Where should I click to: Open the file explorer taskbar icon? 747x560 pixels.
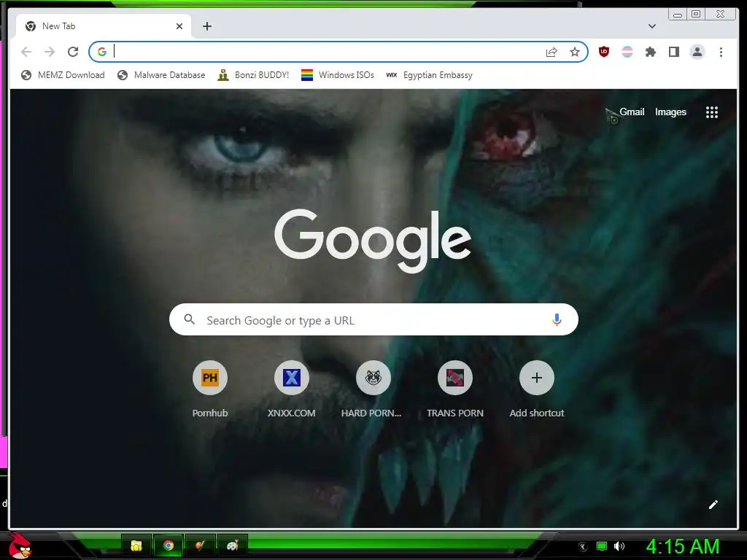(x=136, y=545)
